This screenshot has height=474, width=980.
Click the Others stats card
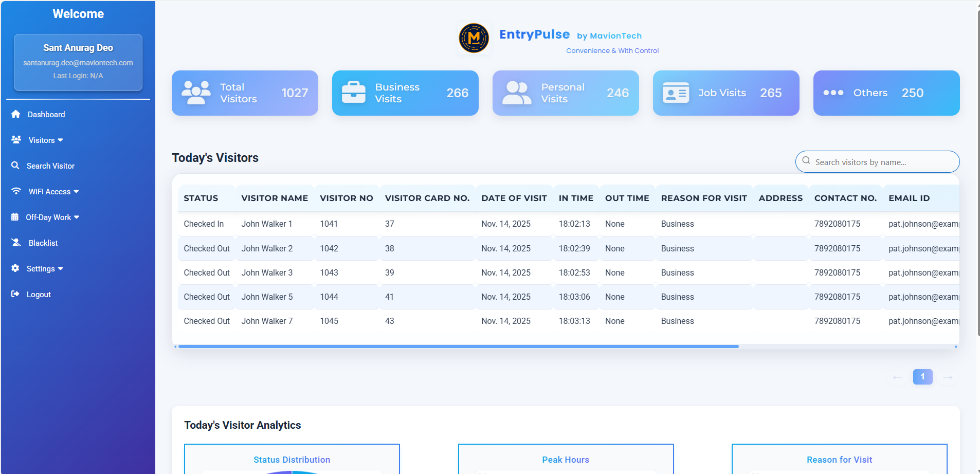(885, 93)
